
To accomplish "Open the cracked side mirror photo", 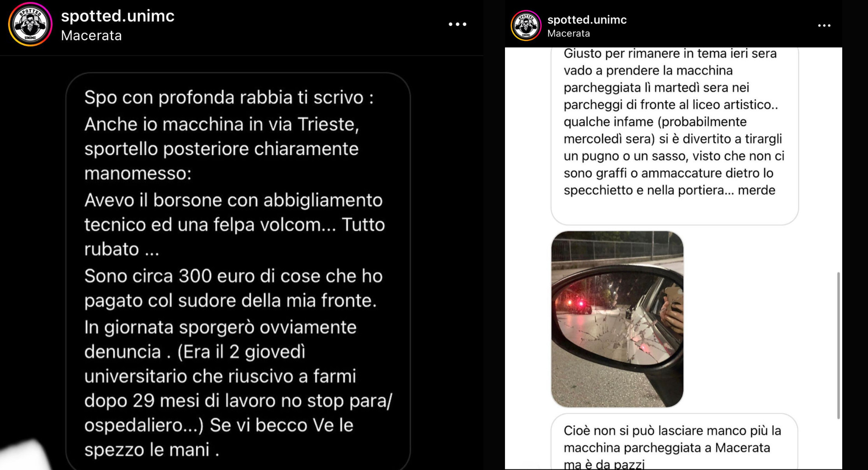I will click(x=617, y=319).
